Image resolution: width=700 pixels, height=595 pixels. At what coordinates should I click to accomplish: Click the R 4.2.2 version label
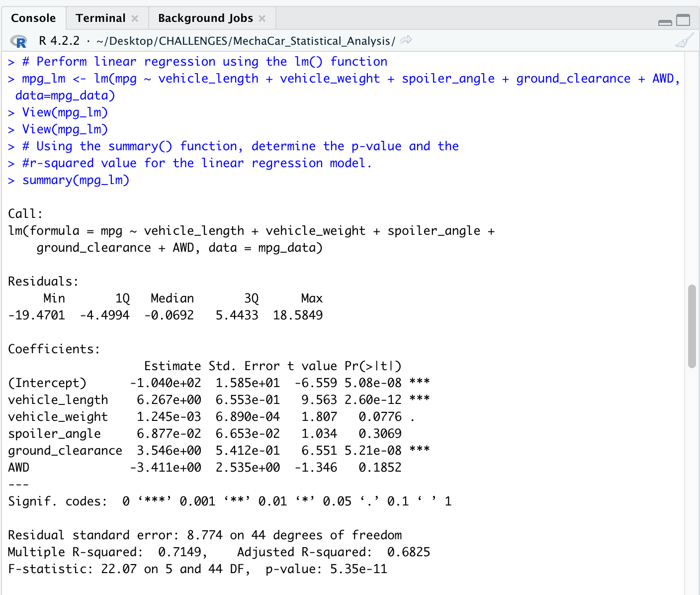pos(59,40)
